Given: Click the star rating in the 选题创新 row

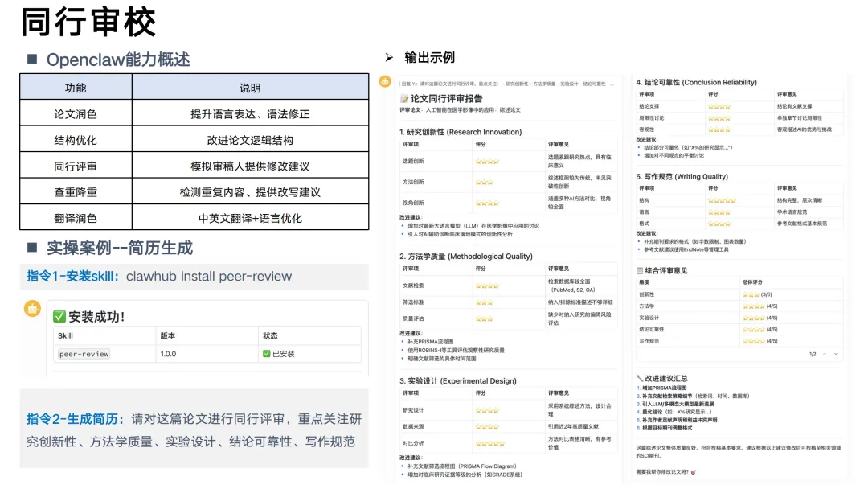Looking at the screenshot, I should click(x=487, y=162).
